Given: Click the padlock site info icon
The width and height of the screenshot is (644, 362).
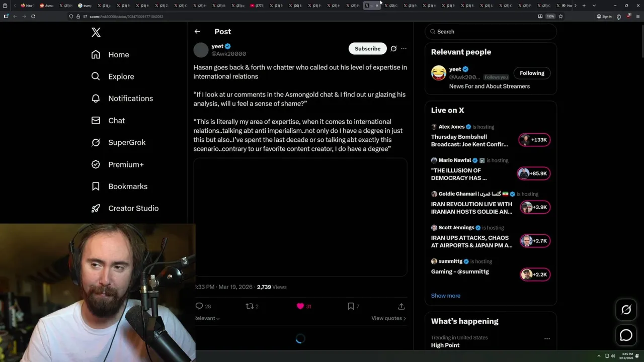Looking at the screenshot, I should pos(78,16).
